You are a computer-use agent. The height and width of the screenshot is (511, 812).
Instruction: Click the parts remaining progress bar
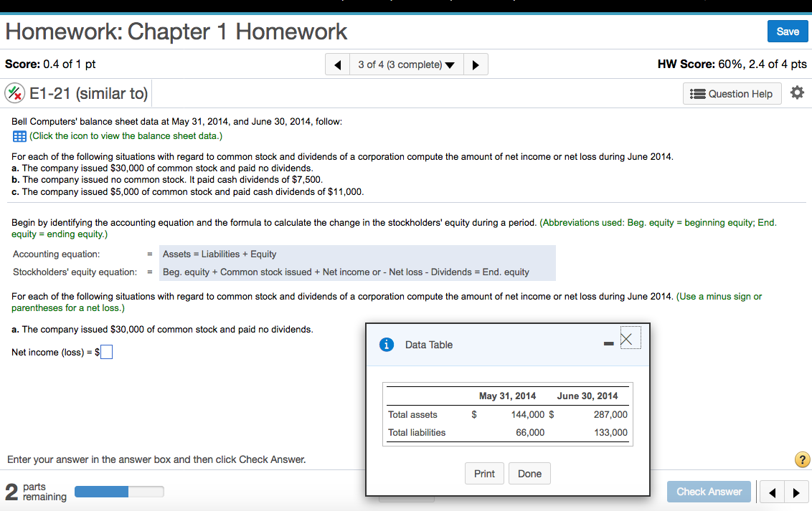coord(119,492)
